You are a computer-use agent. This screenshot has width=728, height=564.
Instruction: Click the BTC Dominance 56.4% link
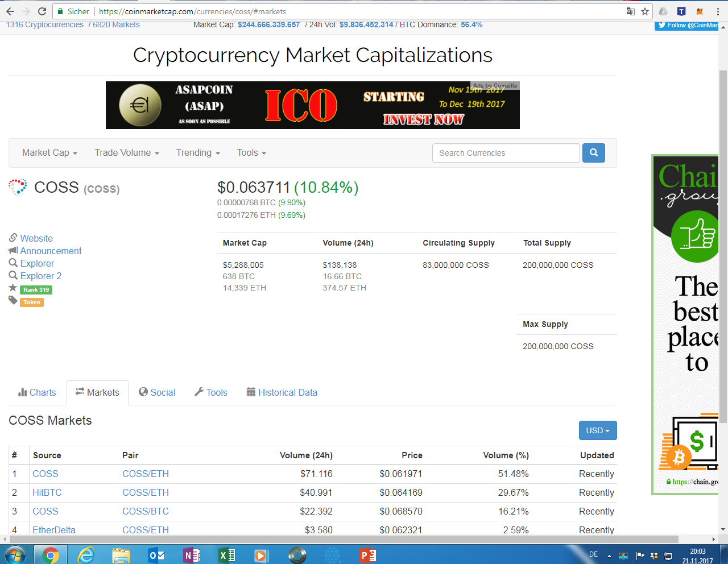tap(471, 25)
